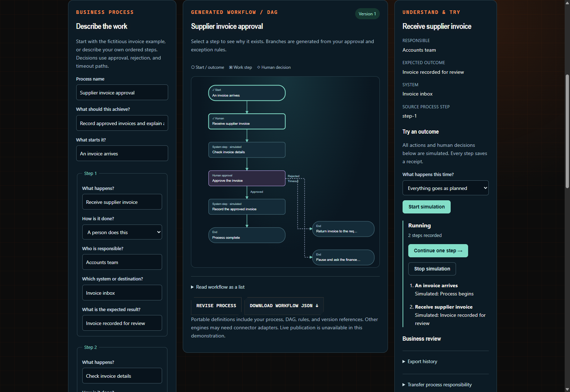
Task: Click the '2 steps recorded' status text
Action: pyautogui.click(x=425, y=235)
